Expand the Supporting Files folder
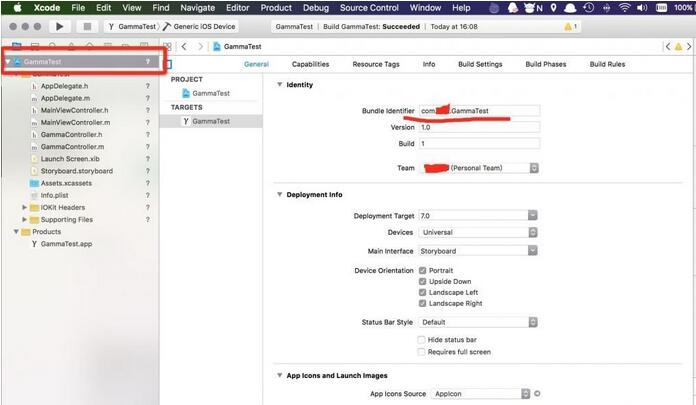696x405 pixels. [x=24, y=219]
